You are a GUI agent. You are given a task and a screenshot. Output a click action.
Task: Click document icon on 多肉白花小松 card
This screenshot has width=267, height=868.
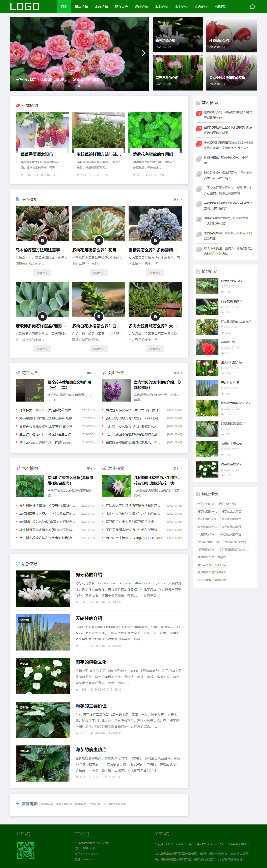pos(99,316)
